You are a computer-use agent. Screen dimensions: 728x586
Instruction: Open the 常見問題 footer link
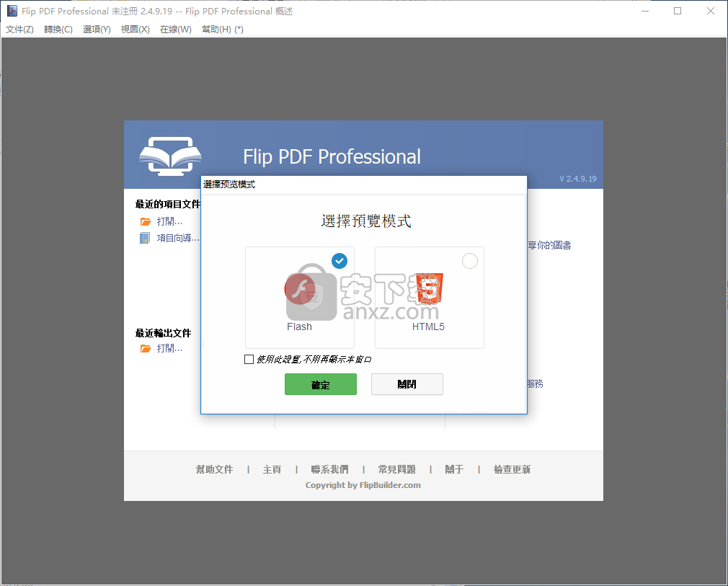397,469
